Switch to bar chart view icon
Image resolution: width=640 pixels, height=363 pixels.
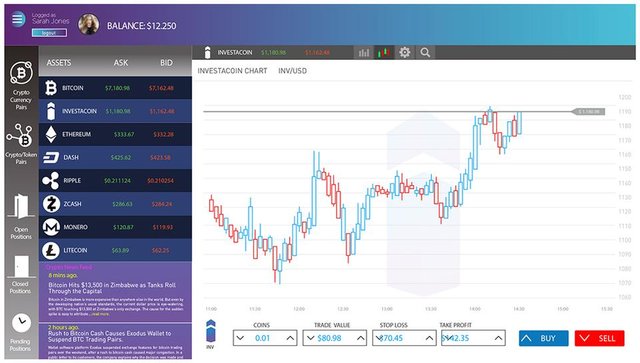(x=364, y=53)
